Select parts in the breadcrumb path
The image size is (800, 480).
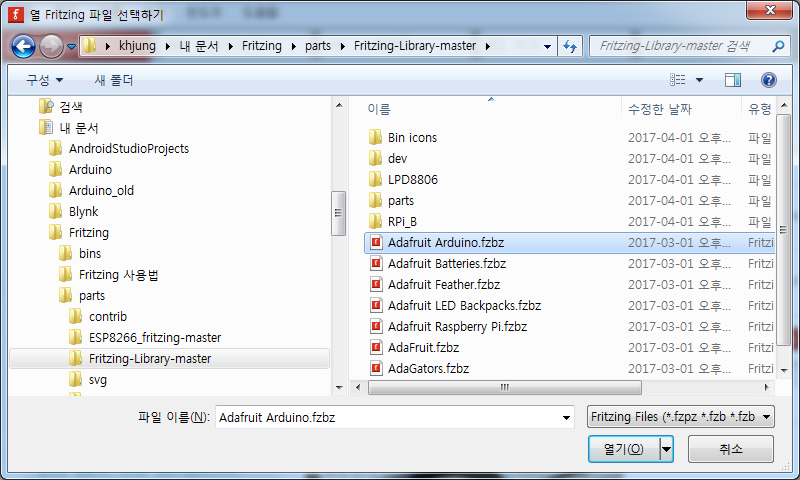click(318, 46)
